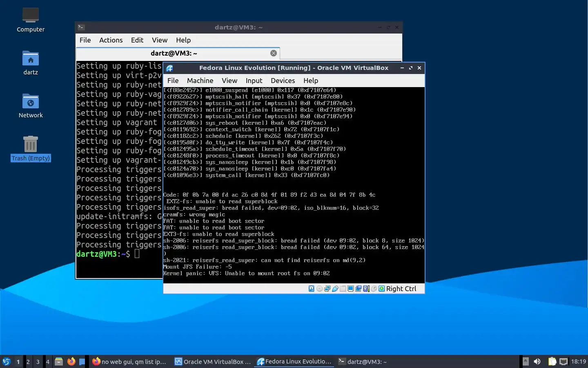This screenshot has height=368, width=588.
Task: Select the Network desktop icon
Action: coord(31,106)
